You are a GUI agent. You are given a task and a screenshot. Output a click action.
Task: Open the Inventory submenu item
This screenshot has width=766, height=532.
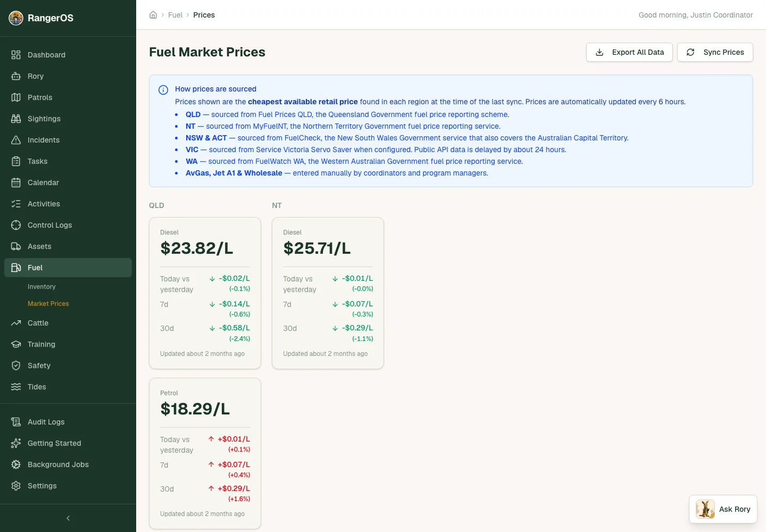pyautogui.click(x=41, y=287)
